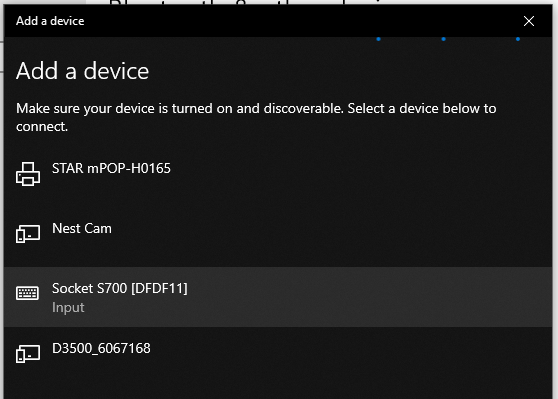This screenshot has width=558, height=399.
Task: Click the display device icon for Nest Cam
Action: coord(28,233)
